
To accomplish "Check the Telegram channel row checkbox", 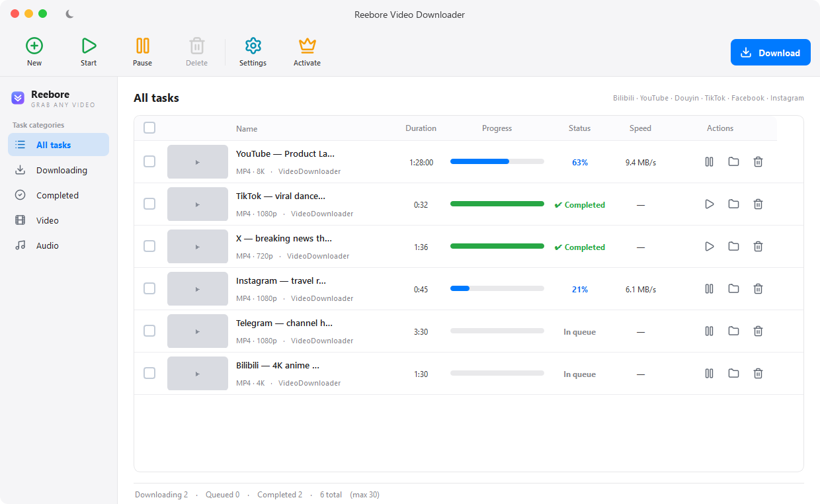I will click(x=149, y=331).
